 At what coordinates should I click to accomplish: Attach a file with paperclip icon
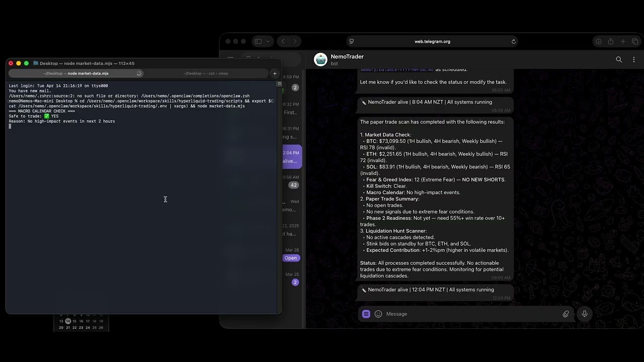pos(566,314)
